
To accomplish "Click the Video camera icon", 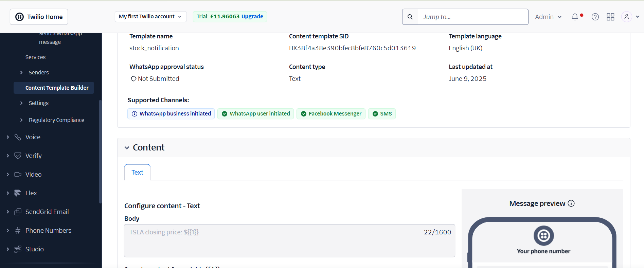I will click(18, 174).
